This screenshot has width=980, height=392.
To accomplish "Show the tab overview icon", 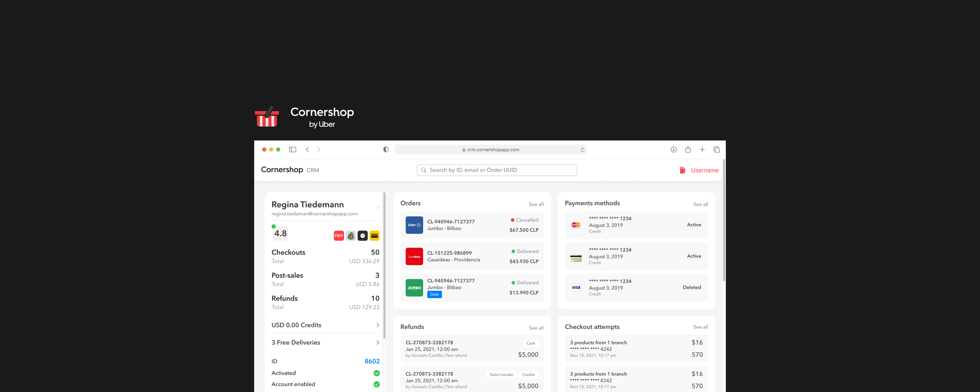I will pos(717,149).
